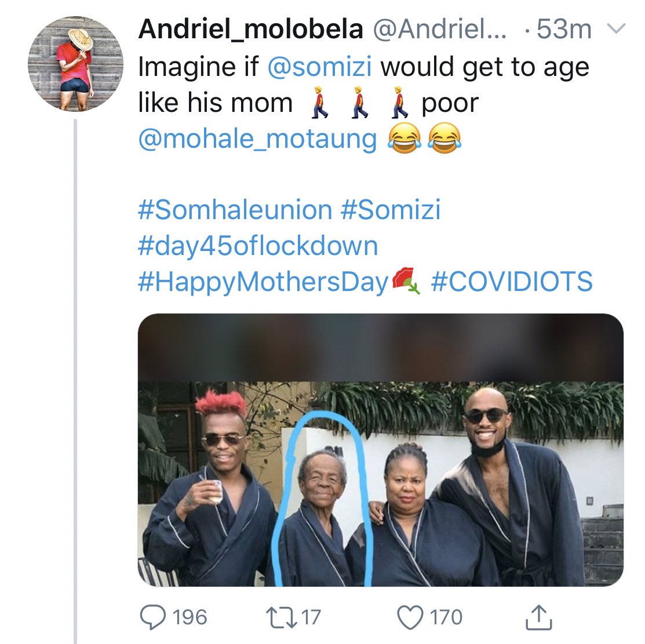Tap the reply speech bubble icon

tap(153, 617)
